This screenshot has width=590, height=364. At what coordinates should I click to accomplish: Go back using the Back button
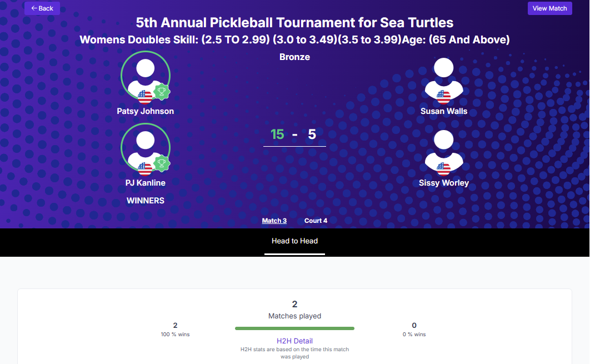(x=42, y=8)
